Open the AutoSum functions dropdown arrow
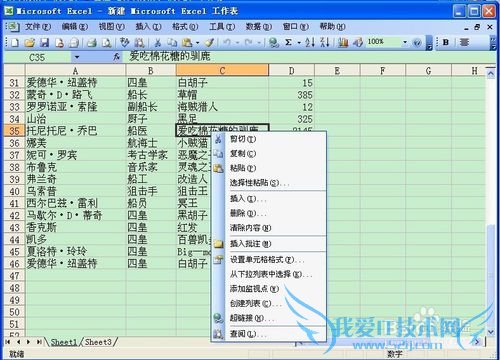Image resolution: width=500 pixels, height=360 pixels. [x=299, y=43]
